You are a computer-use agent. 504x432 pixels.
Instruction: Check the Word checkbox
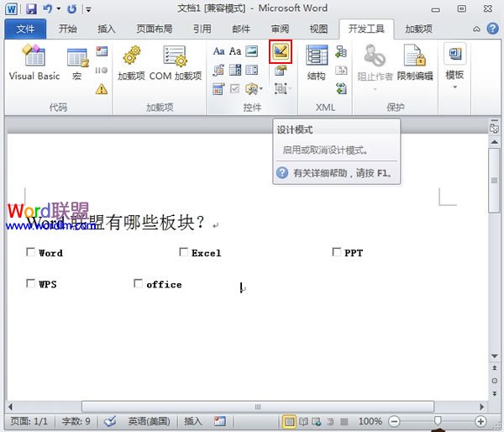point(30,252)
